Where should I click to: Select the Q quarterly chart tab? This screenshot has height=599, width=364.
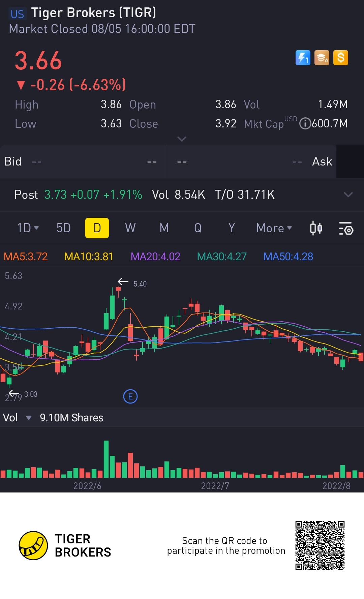(x=198, y=228)
